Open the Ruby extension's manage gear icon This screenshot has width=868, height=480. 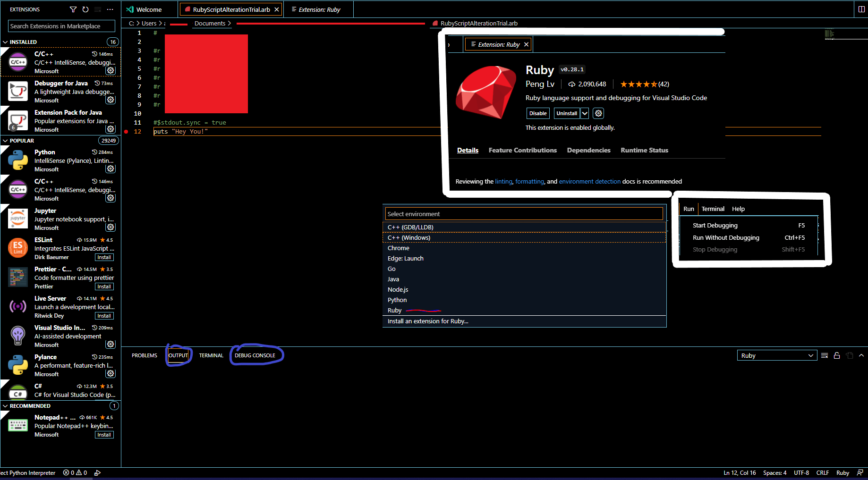click(x=598, y=113)
